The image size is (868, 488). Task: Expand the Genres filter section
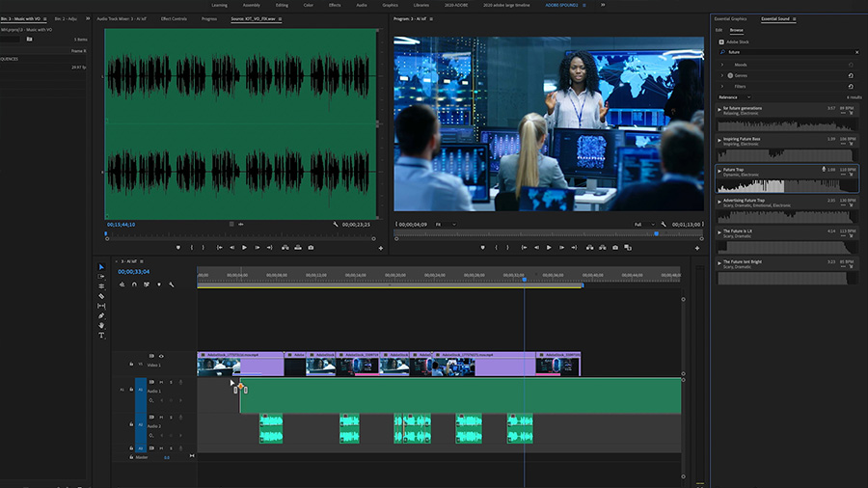tap(721, 74)
